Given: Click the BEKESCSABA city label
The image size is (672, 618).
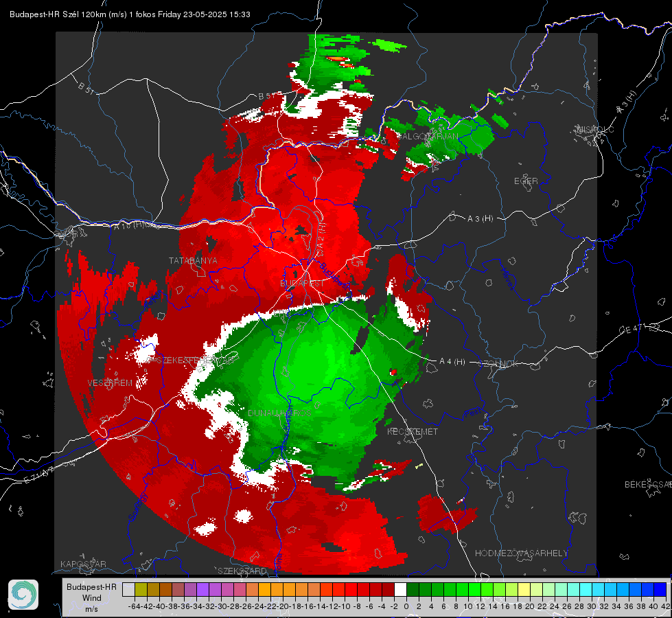Looking at the screenshot, I should [x=648, y=485].
